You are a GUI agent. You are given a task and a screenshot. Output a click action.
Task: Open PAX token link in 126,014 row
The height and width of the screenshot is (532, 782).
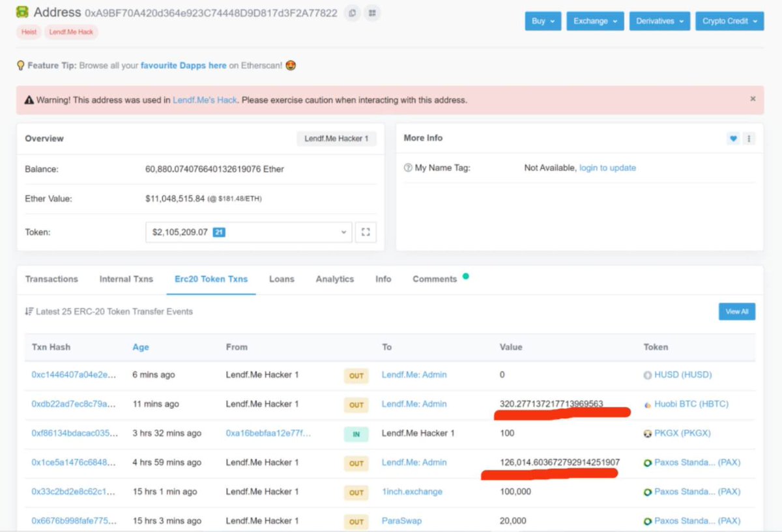coord(697,462)
